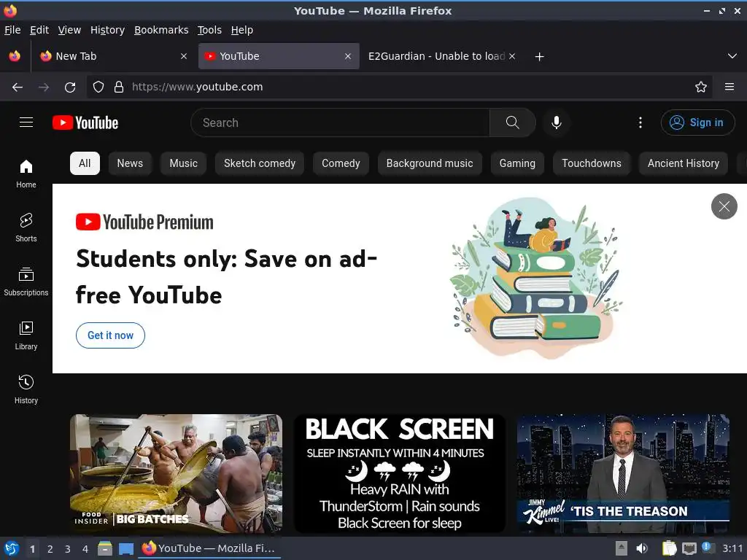The width and height of the screenshot is (747, 560).
Task: Switch to the New Tab tab
Action: coord(113,56)
